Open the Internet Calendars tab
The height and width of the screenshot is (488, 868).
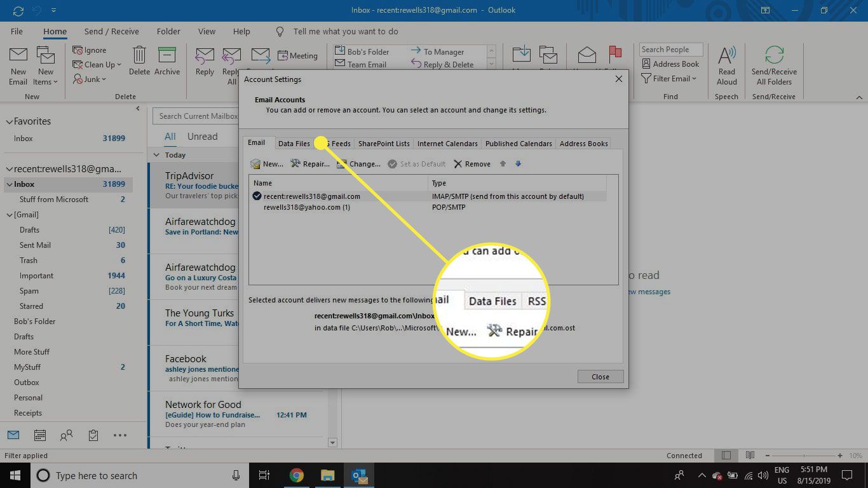pyautogui.click(x=447, y=144)
